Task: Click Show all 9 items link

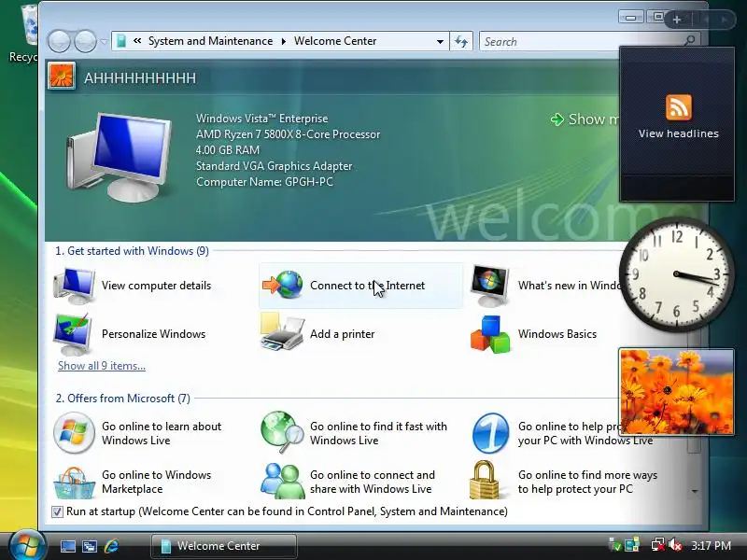Action: (x=102, y=366)
